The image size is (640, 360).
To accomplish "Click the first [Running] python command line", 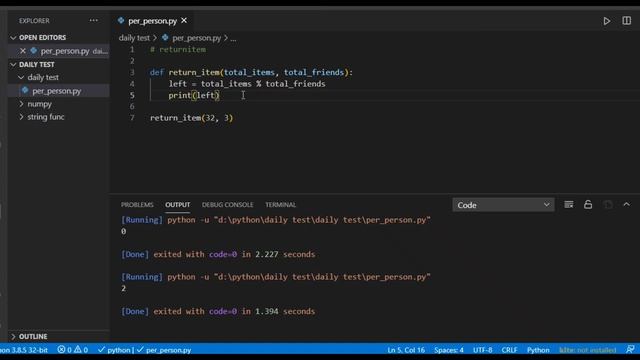I will pyautogui.click(x=276, y=220).
